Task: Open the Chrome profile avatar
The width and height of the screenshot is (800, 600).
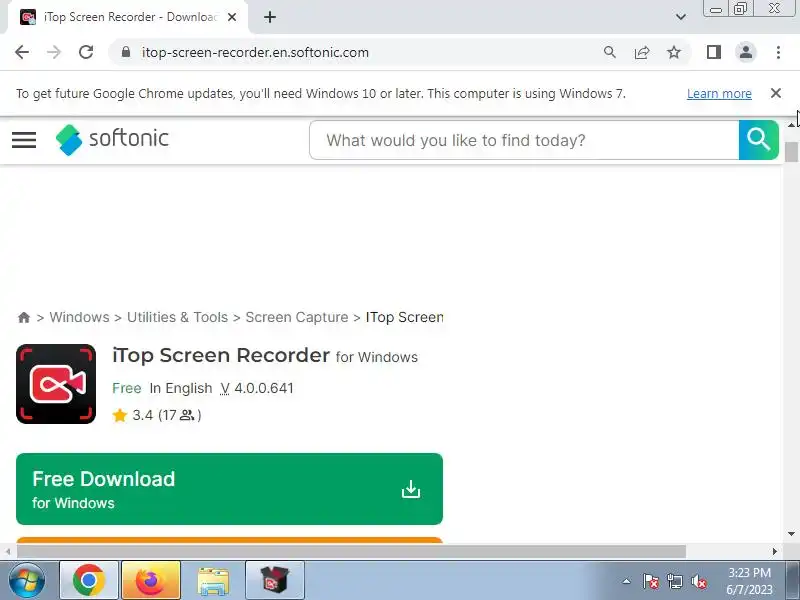Action: pos(746,52)
